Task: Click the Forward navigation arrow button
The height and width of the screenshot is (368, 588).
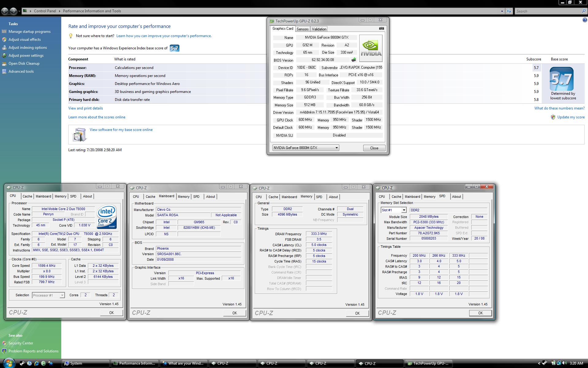Action: tap(13, 11)
